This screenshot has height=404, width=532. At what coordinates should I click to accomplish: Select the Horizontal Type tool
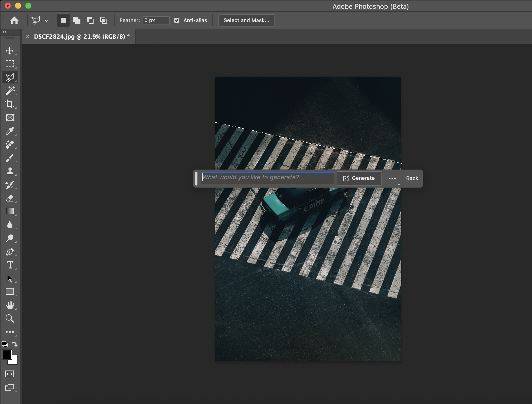tap(10, 265)
